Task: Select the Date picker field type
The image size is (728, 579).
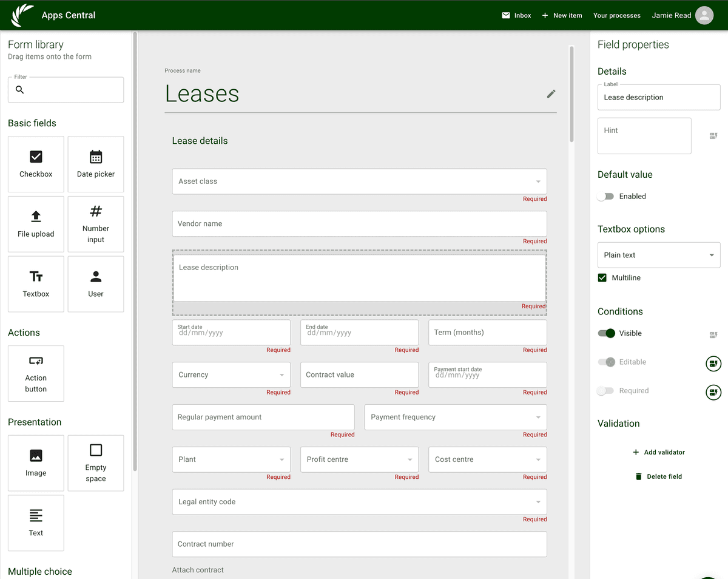Action: (x=95, y=164)
